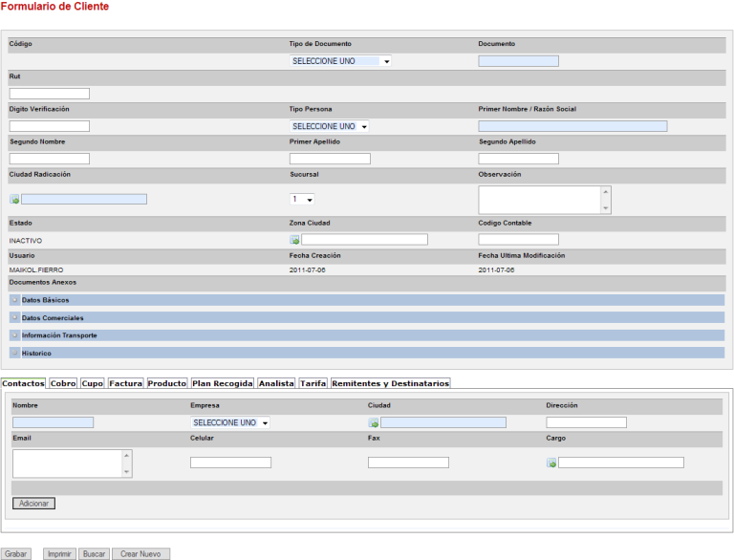Expand the Historico section
This screenshot has width=734, height=560.
(x=15, y=353)
